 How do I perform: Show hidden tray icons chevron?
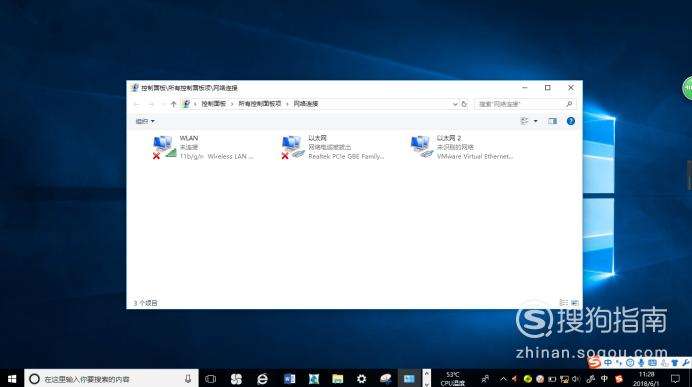(503, 379)
